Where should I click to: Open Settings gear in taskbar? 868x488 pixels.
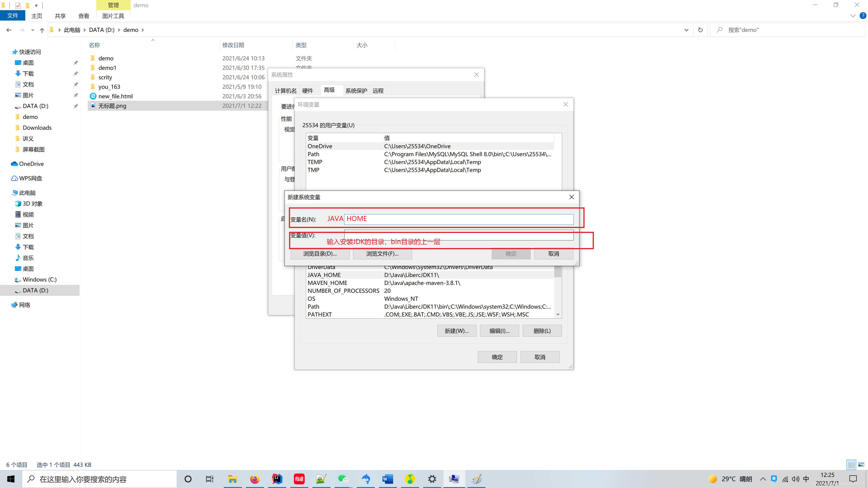pyautogui.click(x=432, y=479)
